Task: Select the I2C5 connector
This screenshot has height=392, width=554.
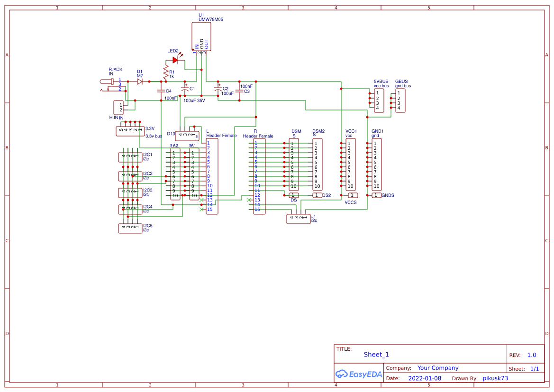Action: [130, 228]
